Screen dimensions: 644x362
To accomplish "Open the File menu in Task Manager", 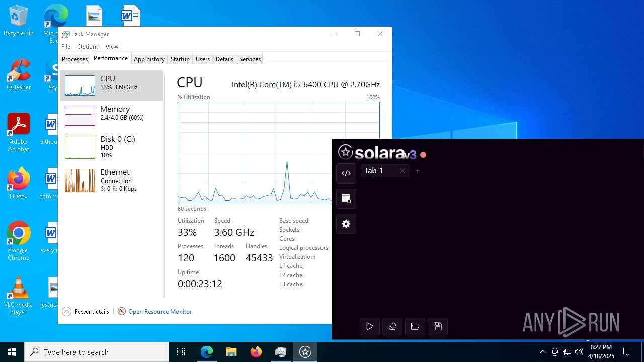I will [x=66, y=46].
